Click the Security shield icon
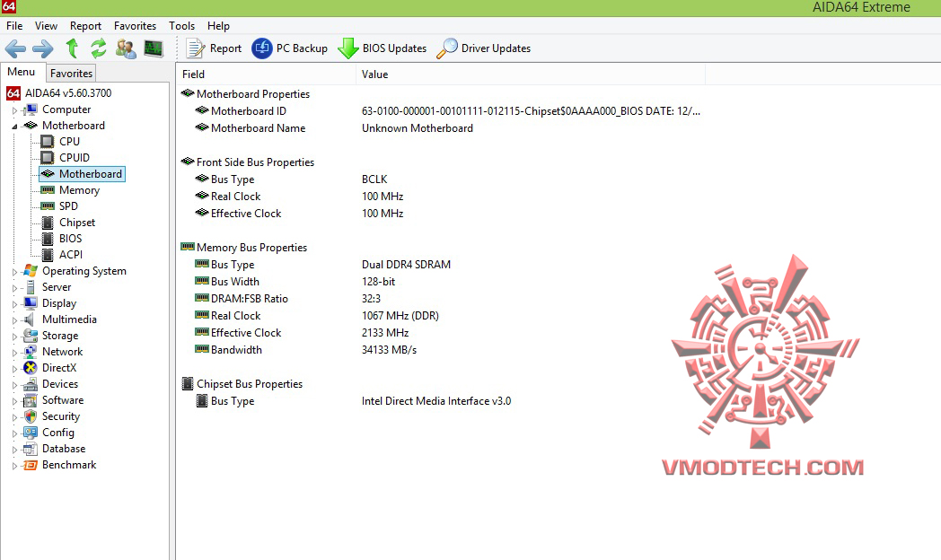 pos(31,416)
